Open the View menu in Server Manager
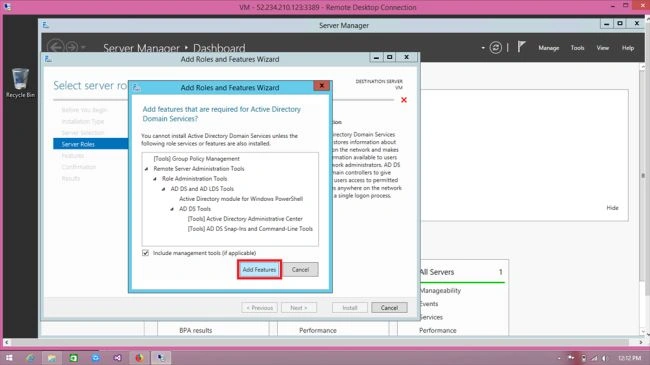Screen dimensions: 650x365 pos(602,48)
